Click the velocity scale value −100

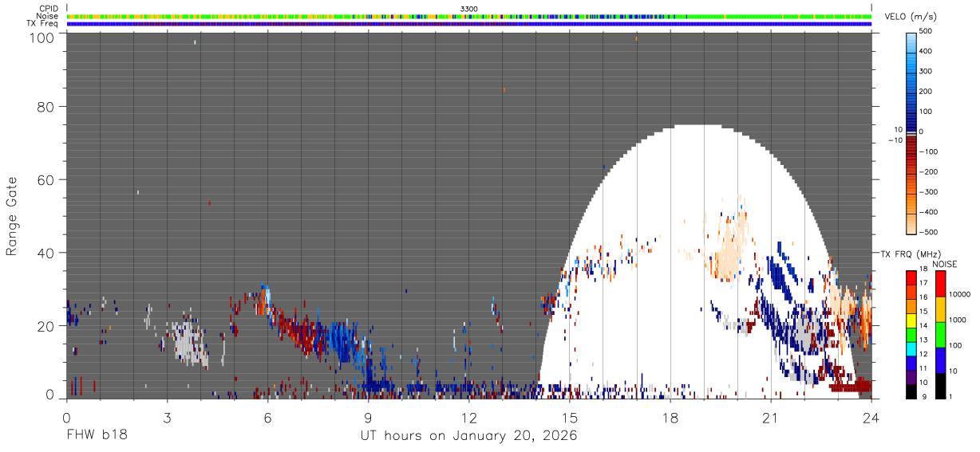[x=927, y=151]
